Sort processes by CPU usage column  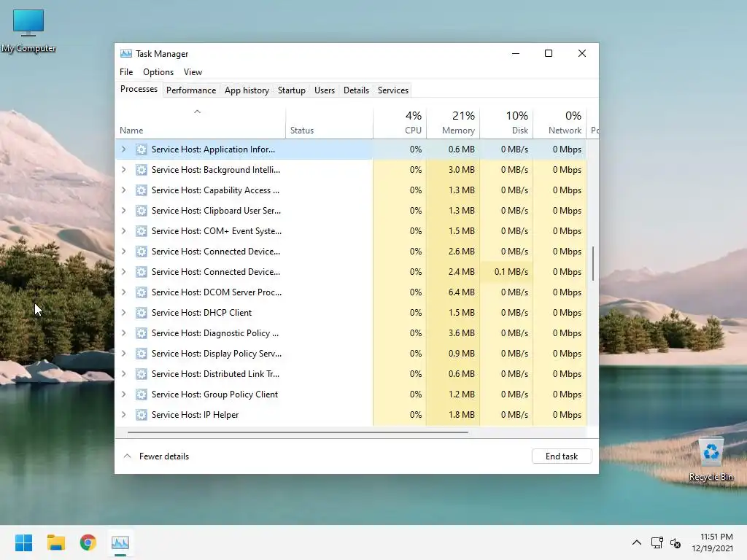coord(400,122)
